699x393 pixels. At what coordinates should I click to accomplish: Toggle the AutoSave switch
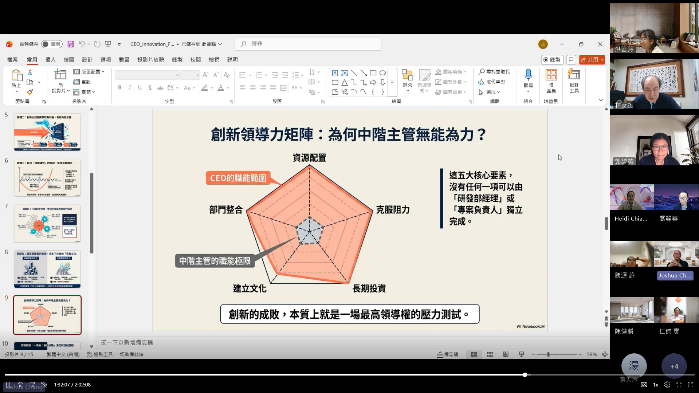(x=51, y=44)
